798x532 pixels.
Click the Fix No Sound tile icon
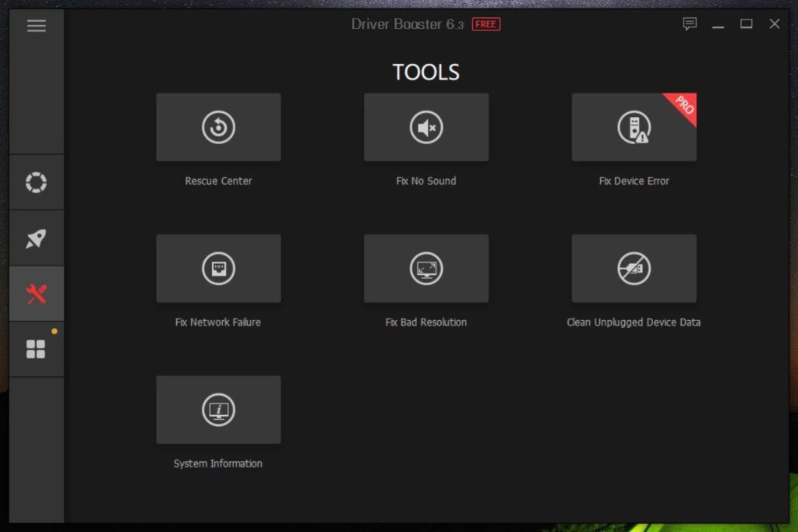tap(426, 127)
